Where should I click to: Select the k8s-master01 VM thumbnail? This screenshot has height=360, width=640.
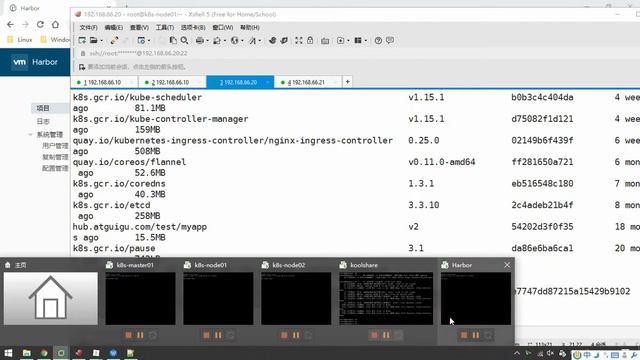(140, 298)
